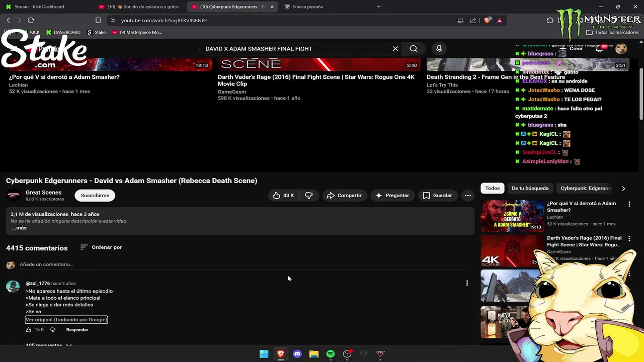The width and height of the screenshot is (644, 362).
Task: Click Ver original (traducido por Google)
Action: (x=66, y=320)
